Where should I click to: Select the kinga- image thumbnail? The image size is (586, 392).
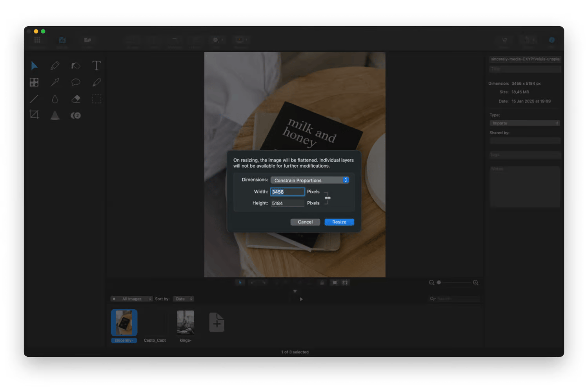point(186,323)
